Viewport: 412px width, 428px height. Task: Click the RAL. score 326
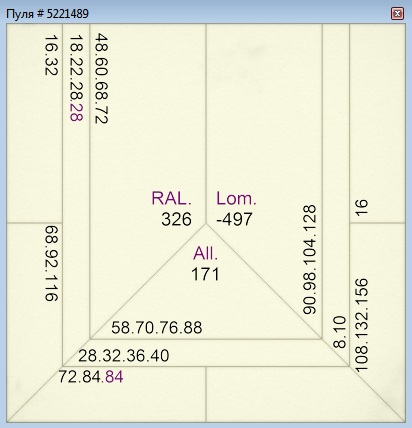pos(176,220)
